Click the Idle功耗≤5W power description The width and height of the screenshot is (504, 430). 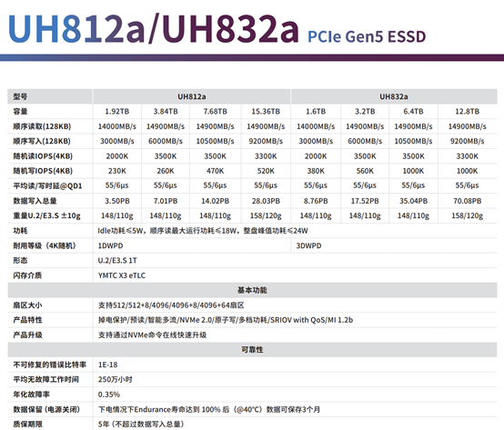pyautogui.click(x=203, y=231)
